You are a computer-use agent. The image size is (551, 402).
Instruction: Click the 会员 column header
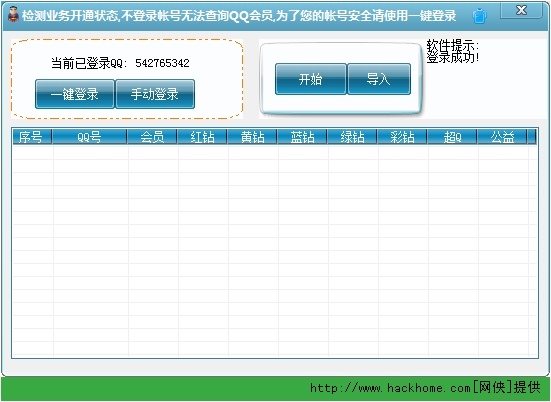pyautogui.click(x=152, y=137)
